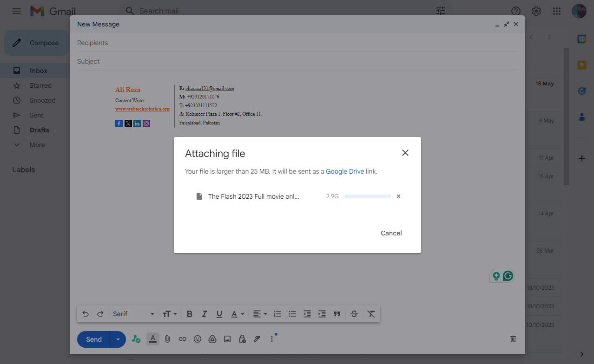The height and width of the screenshot is (364, 594).
Task: Apply italic formatting
Action: click(204, 314)
